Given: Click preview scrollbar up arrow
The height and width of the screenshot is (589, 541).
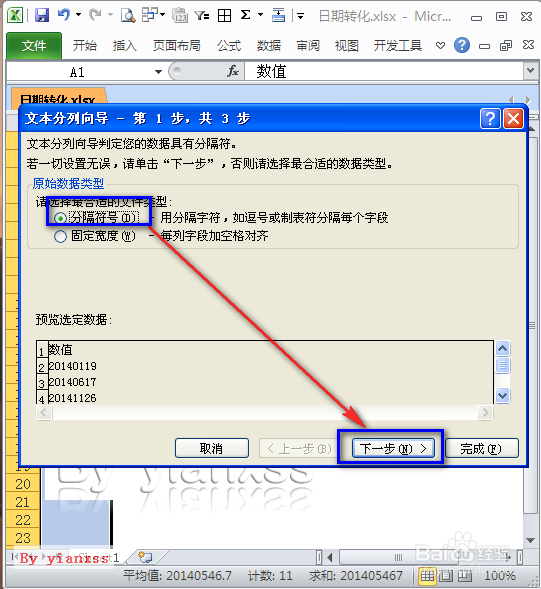Looking at the screenshot, I should [503, 349].
